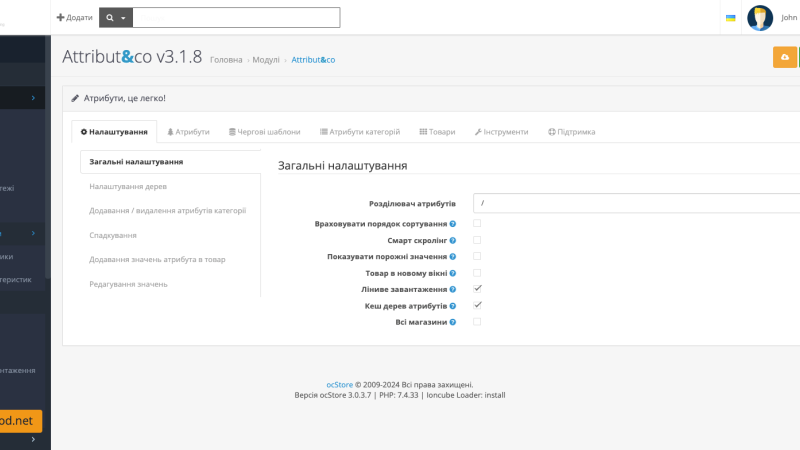800x450 pixels.
Task: Open the ocStore footer link
Action: point(339,385)
